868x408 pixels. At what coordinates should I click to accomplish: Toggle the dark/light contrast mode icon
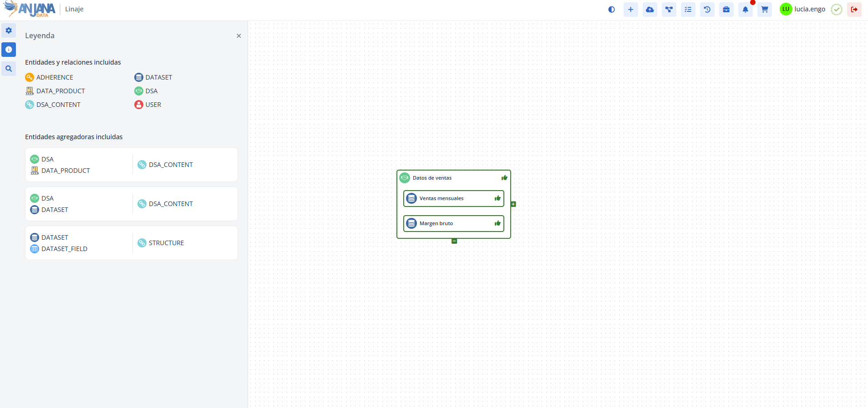point(611,10)
